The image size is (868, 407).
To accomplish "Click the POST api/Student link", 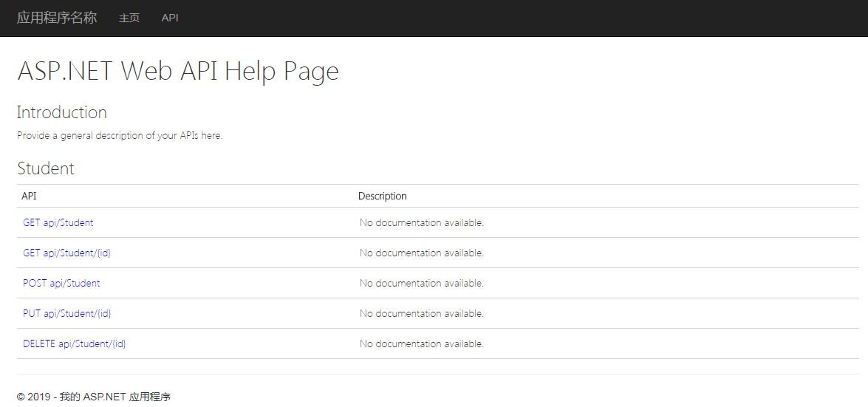I will [x=61, y=283].
